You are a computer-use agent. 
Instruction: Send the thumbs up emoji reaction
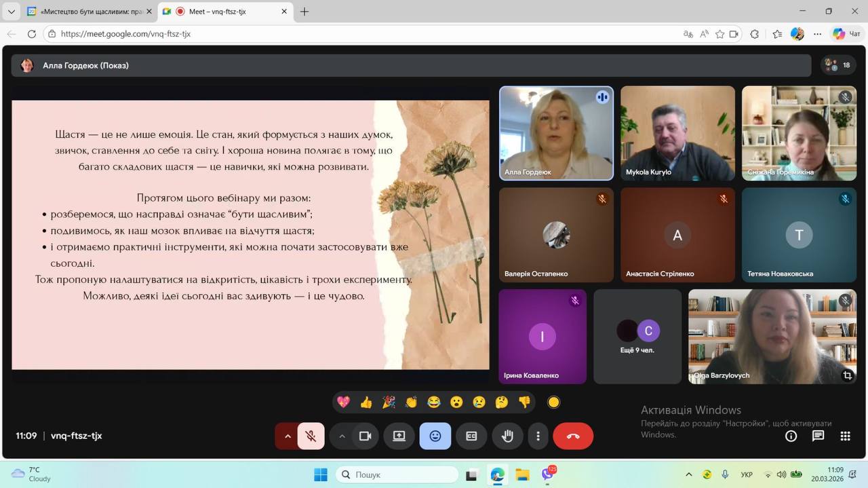click(x=366, y=402)
